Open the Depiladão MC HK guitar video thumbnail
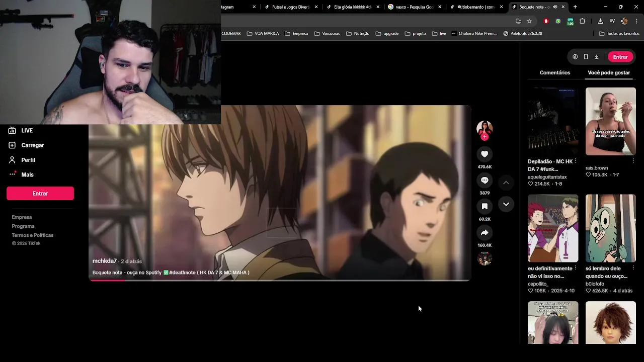This screenshot has width=644, height=362. (x=553, y=121)
